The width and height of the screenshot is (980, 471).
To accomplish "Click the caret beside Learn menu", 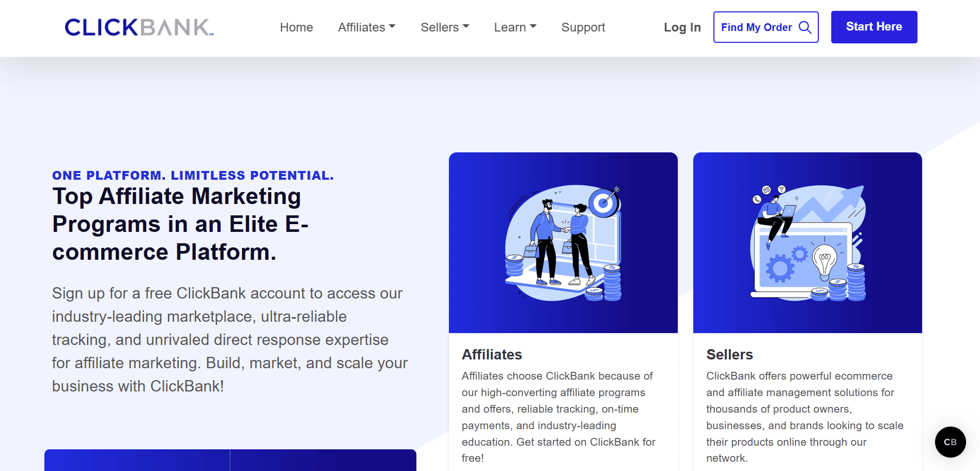I will pos(533,26).
